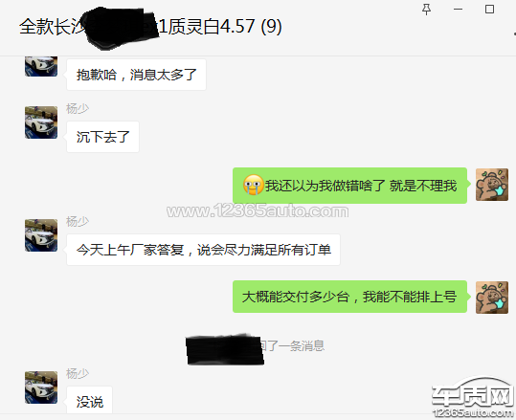The image size is (516, 420).
Task: Open bear avatar beside '我还以为我做错啥了' message
Action: (x=492, y=185)
